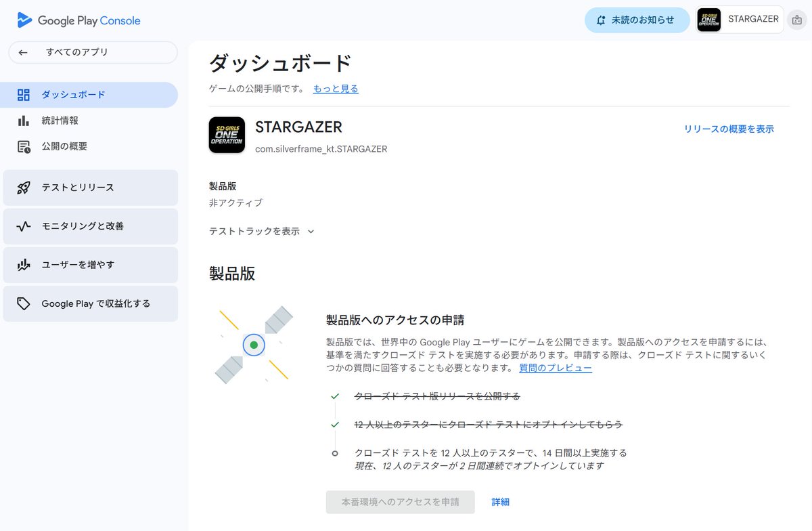Screen dimensions: 812x531
Task: Click the green checkmark beside 12 人以上のテスター opt-in step
Action: click(335, 425)
